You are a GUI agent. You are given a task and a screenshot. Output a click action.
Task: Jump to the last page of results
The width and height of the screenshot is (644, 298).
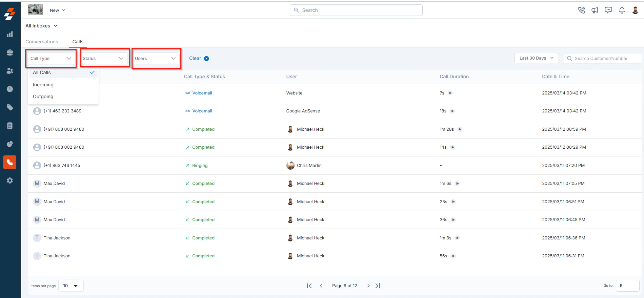tap(378, 286)
